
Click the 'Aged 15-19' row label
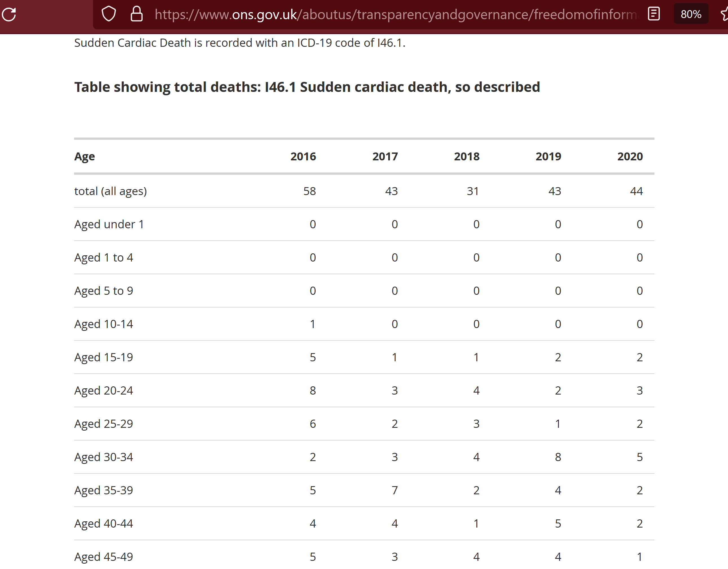point(104,357)
